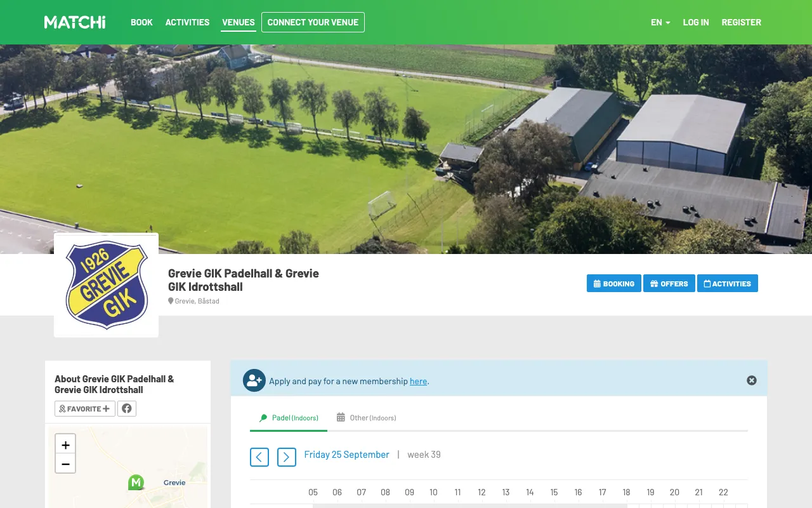812x508 pixels.
Task: Zoom out on the map
Action: (65, 464)
